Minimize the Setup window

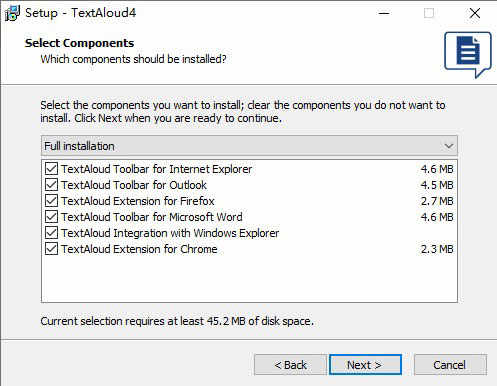384,13
